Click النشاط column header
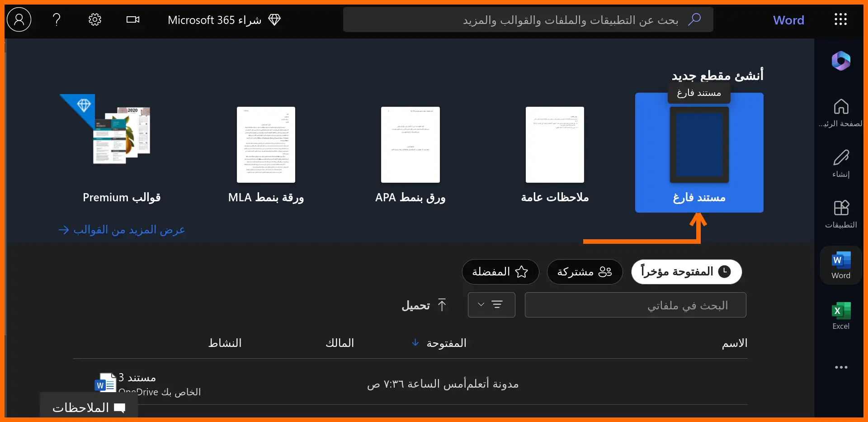 tap(225, 343)
